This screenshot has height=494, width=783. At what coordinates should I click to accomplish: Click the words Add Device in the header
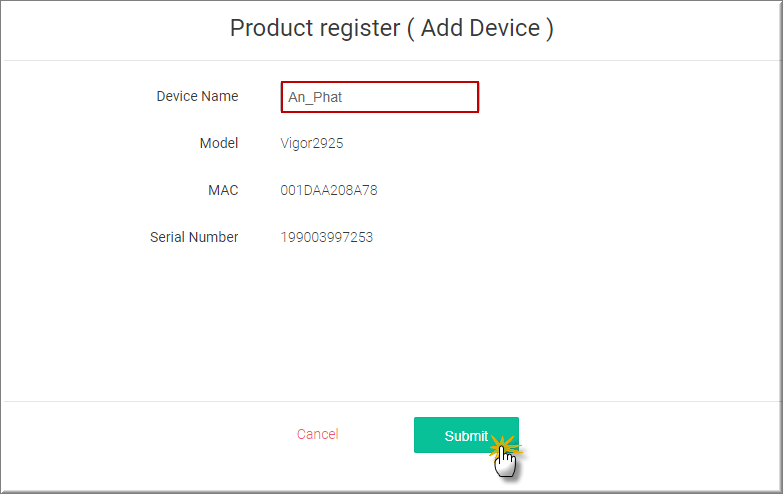tap(480, 27)
